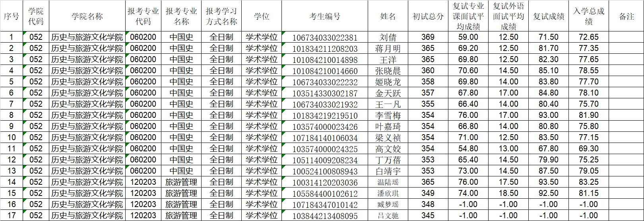Click the initial score cell 369
The image size is (644, 221).
[428, 37]
